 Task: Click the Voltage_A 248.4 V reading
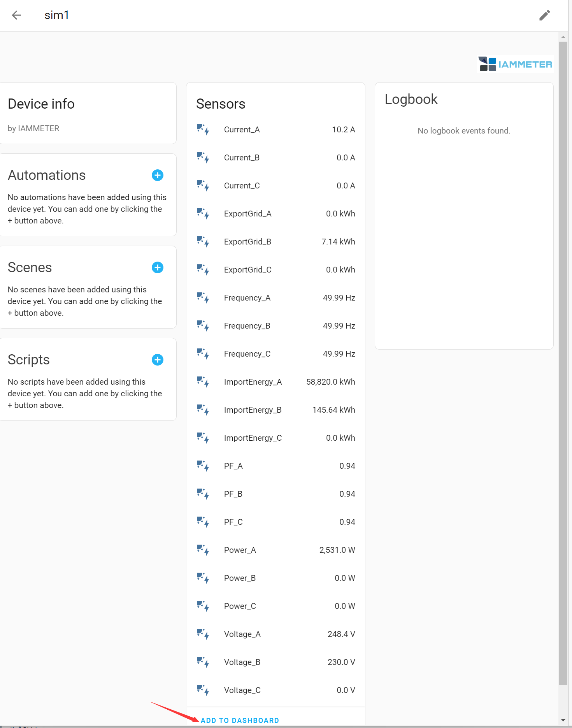(341, 634)
